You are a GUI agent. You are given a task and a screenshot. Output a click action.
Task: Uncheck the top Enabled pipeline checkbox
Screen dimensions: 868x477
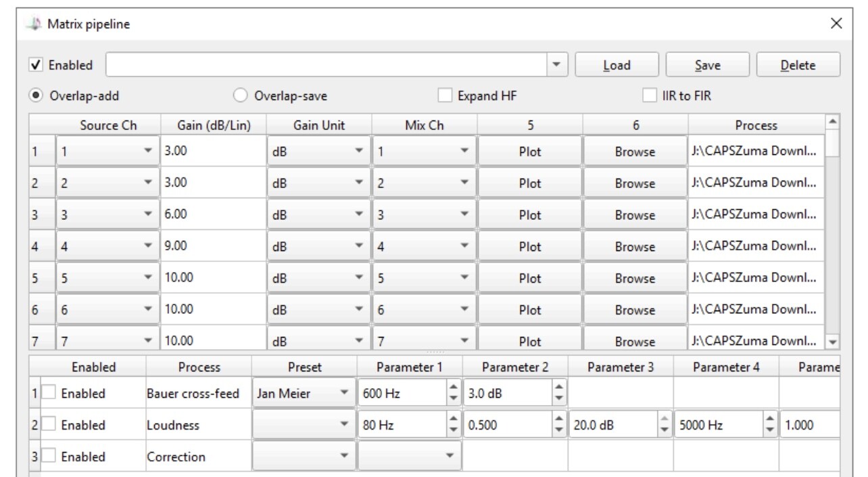point(37,66)
